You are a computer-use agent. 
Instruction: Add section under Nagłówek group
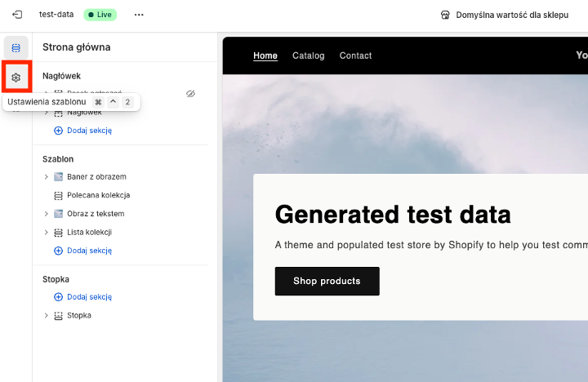coord(88,131)
